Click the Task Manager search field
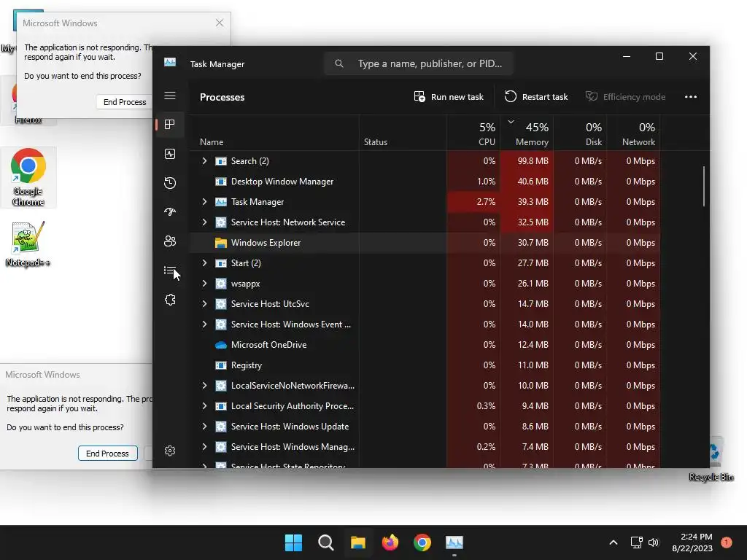 pyautogui.click(x=418, y=64)
